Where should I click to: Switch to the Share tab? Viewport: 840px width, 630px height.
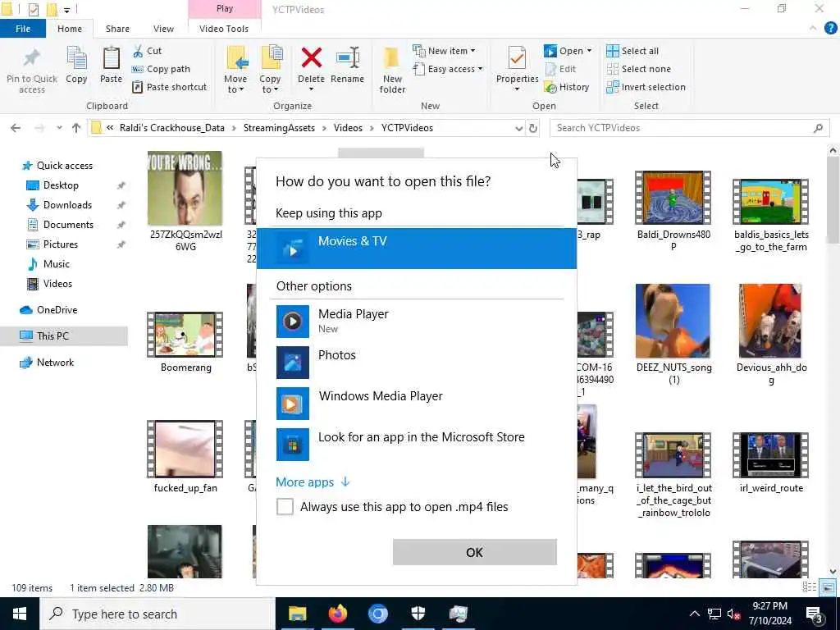click(117, 29)
